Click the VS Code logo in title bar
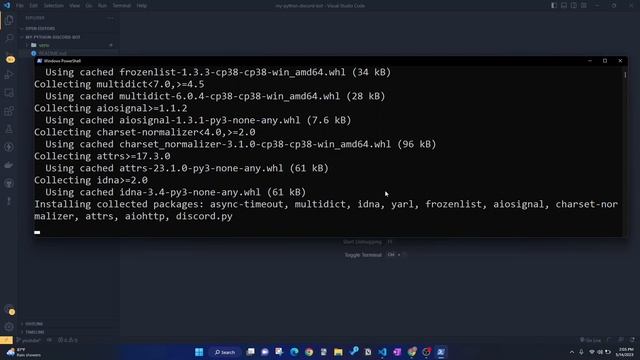This screenshot has width=640, height=360. pos(7,5)
